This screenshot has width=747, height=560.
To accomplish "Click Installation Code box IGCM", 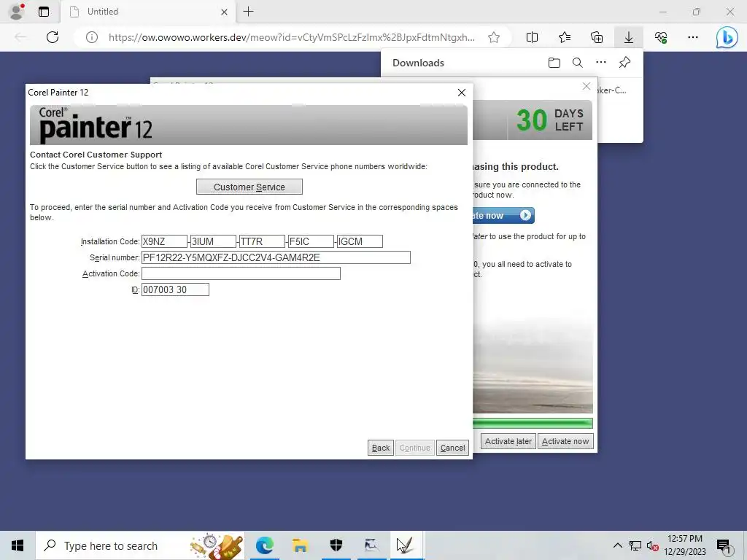I will tap(360, 241).
